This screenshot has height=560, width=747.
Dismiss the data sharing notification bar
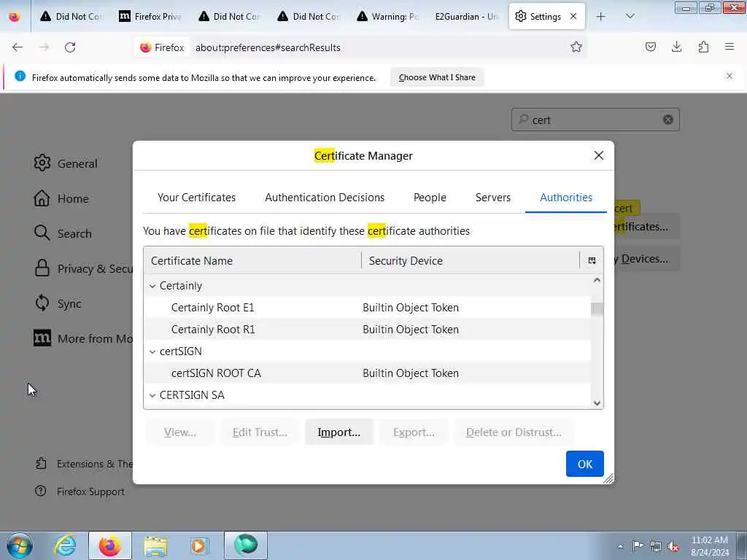(x=729, y=76)
